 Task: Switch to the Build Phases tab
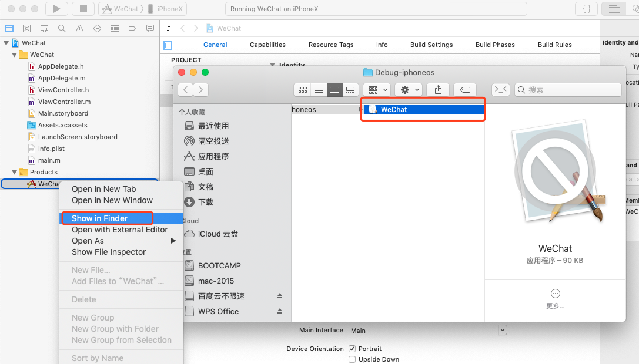tap(495, 45)
